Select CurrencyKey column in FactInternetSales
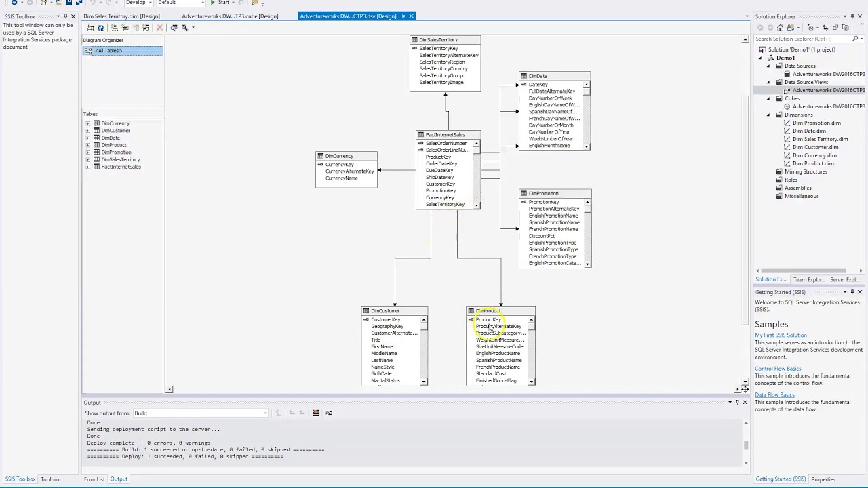Image resolution: width=868 pixels, height=488 pixels. pyautogui.click(x=439, y=197)
